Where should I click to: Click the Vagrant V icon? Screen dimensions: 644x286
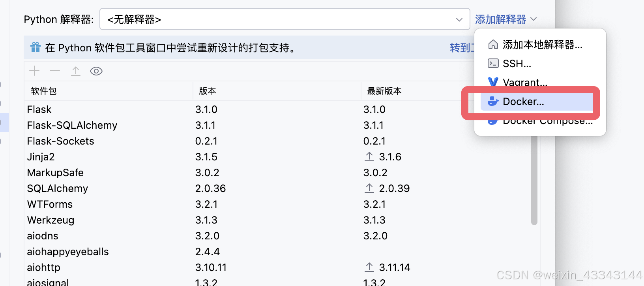point(493,81)
